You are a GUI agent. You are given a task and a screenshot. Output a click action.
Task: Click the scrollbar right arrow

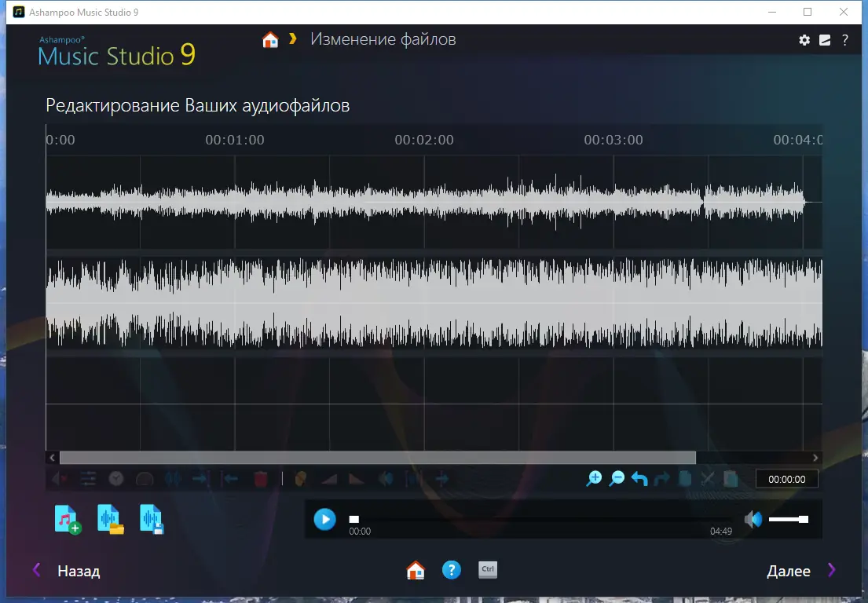pyautogui.click(x=815, y=458)
